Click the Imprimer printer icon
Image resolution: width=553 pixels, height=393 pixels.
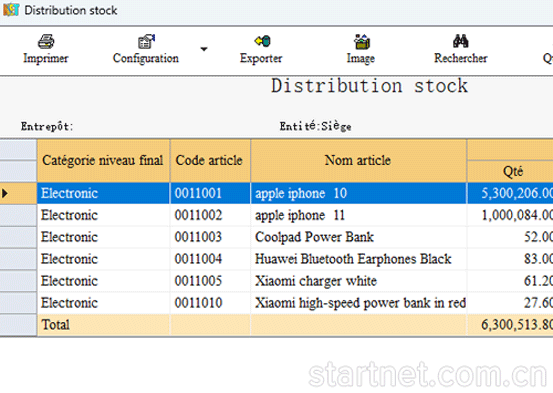pyautogui.click(x=46, y=42)
